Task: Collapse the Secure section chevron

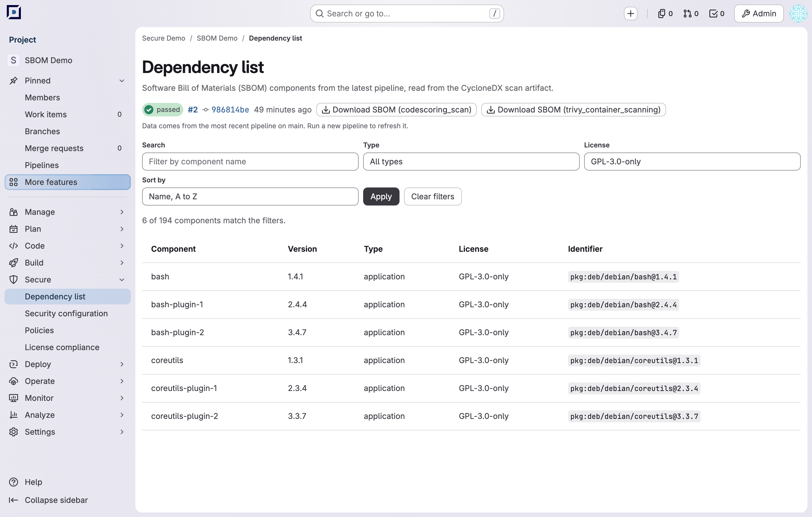Action: [122, 280]
